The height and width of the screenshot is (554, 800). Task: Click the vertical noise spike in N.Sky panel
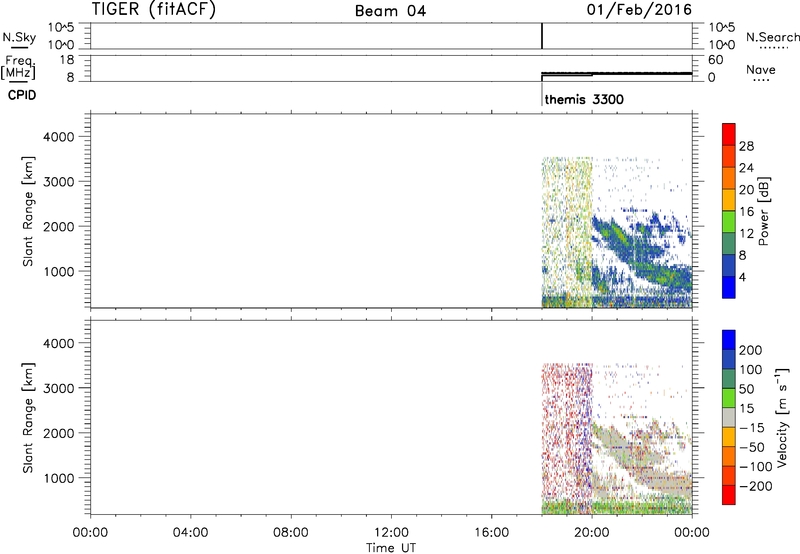(x=541, y=36)
